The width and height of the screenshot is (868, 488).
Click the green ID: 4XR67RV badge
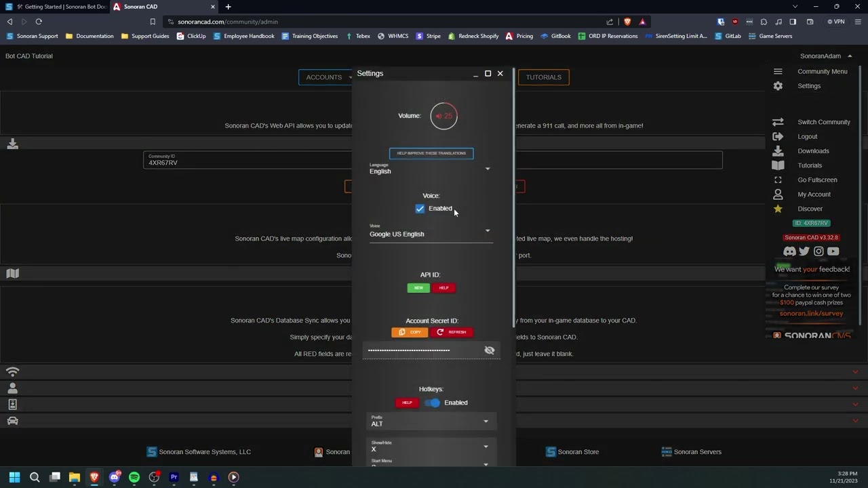(x=811, y=223)
